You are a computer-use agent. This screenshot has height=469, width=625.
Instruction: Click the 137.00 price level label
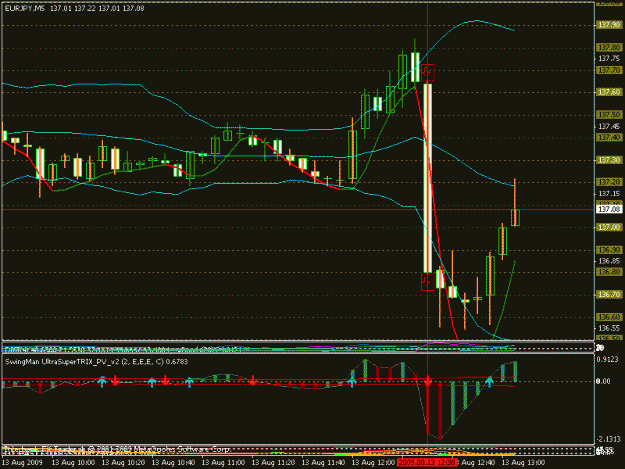pos(609,227)
